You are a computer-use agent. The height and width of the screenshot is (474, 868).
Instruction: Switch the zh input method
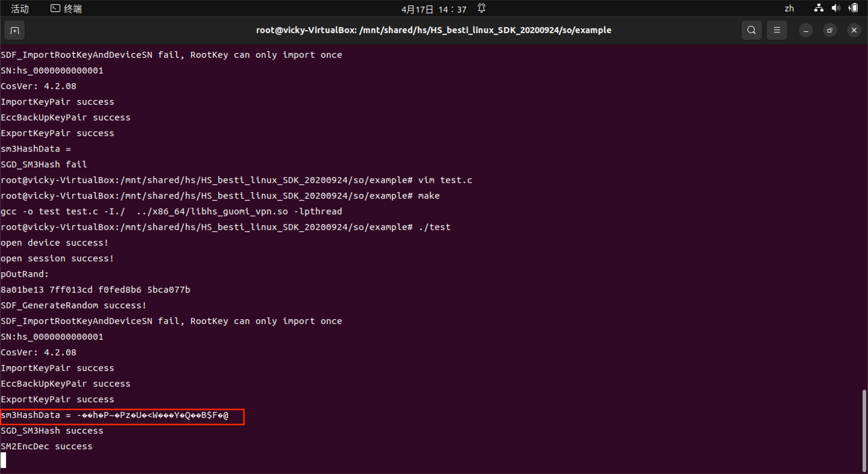pos(789,9)
